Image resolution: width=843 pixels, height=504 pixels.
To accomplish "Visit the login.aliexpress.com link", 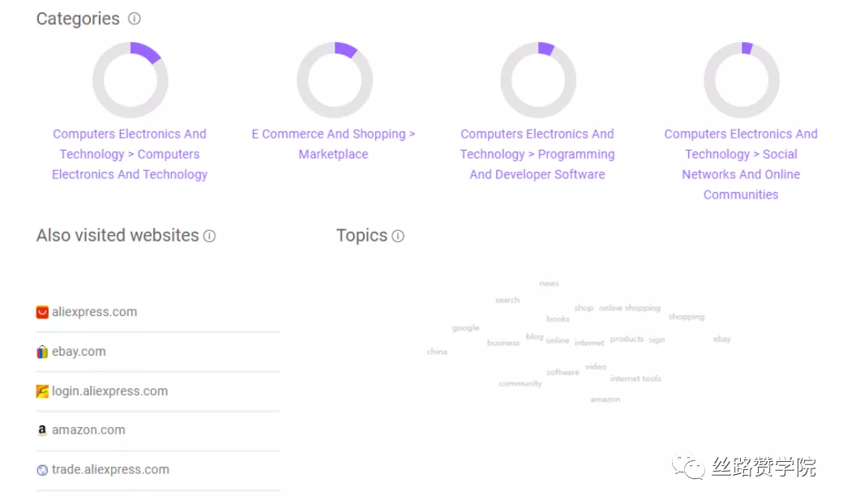I will pos(109,391).
